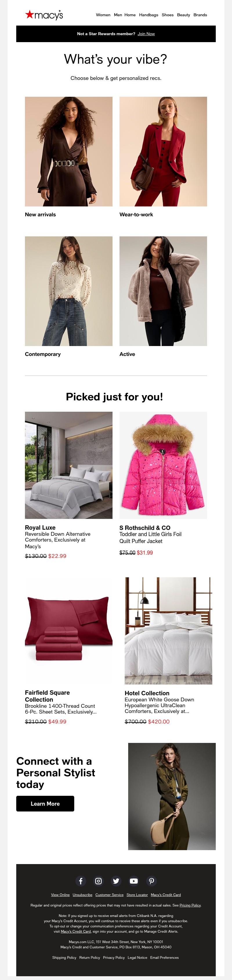
Task: Open Macy's Pinterest icon
Action: [151, 881]
